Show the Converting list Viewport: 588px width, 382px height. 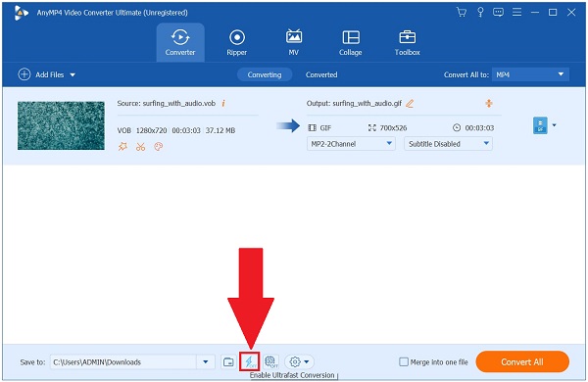point(265,74)
